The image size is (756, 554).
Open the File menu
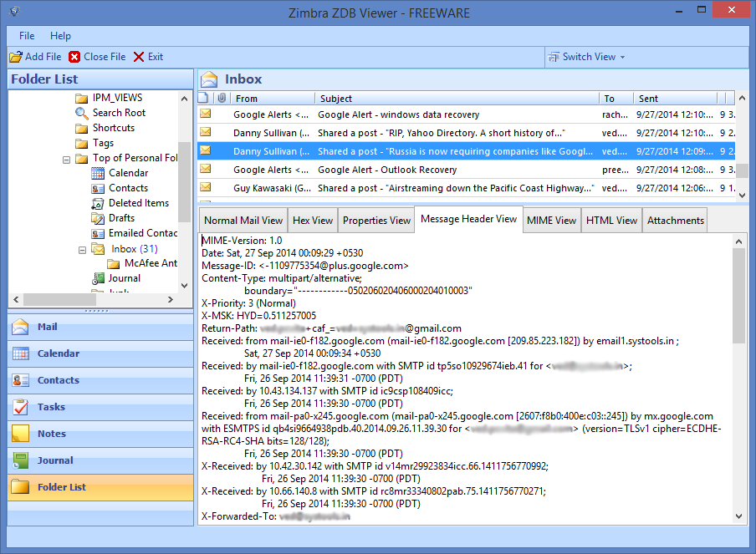pos(27,36)
